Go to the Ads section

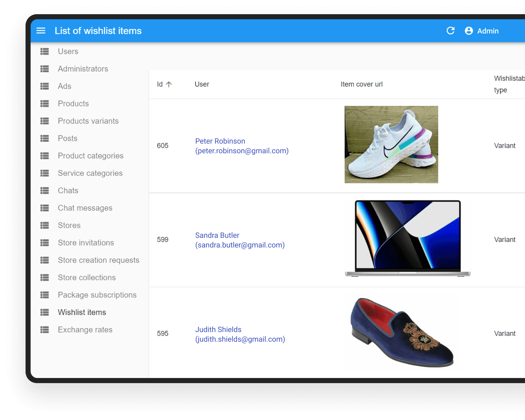[64, 86]
